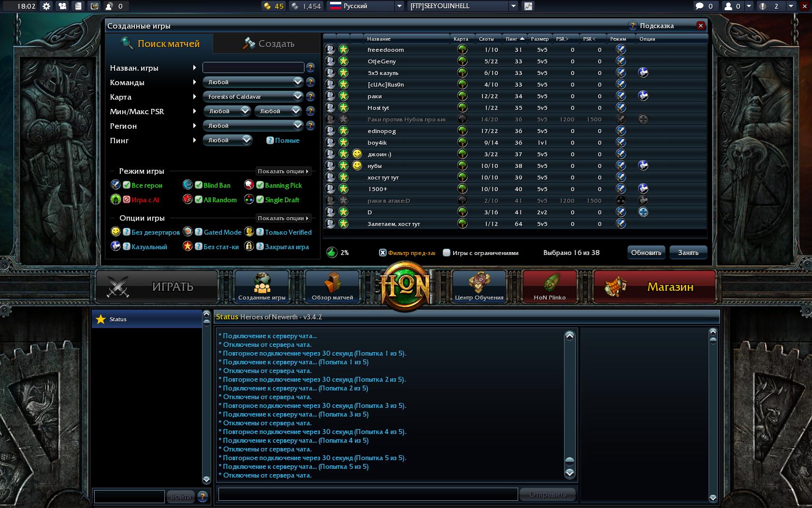Open the Map dropdown showing Forests of Caldavar
Viewport: 812px width, 508px height.
point(253,97)
